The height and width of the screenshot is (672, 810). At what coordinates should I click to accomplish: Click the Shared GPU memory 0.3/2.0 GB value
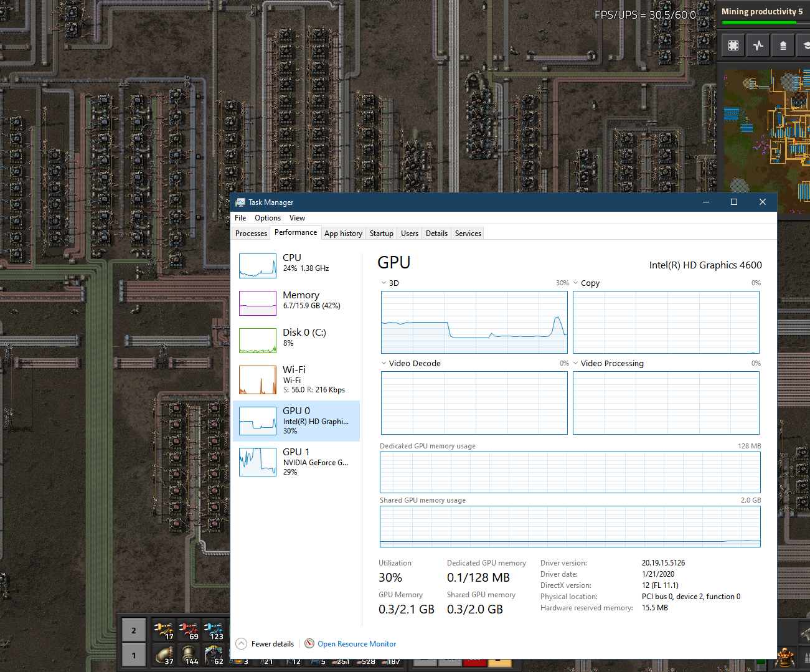tap(475, 610)
